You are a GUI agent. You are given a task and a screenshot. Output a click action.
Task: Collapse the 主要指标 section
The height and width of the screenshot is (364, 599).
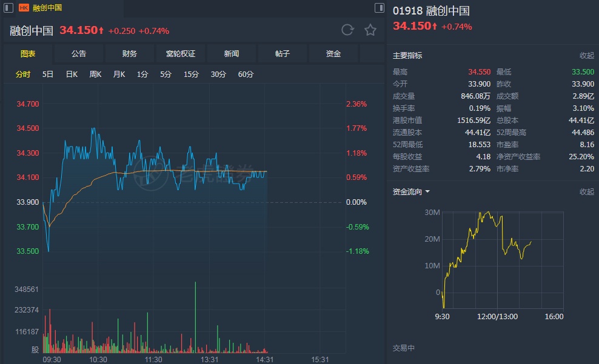coord(586,56)
